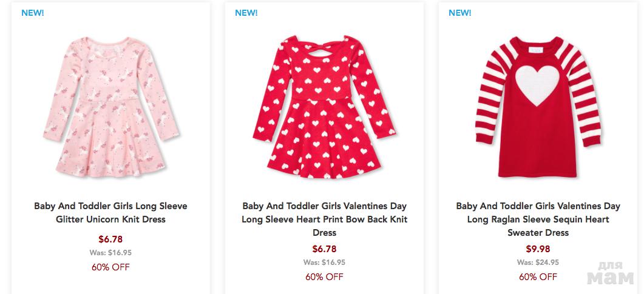Click 60% OFF label under sweater dress

[x=538, y=277]
